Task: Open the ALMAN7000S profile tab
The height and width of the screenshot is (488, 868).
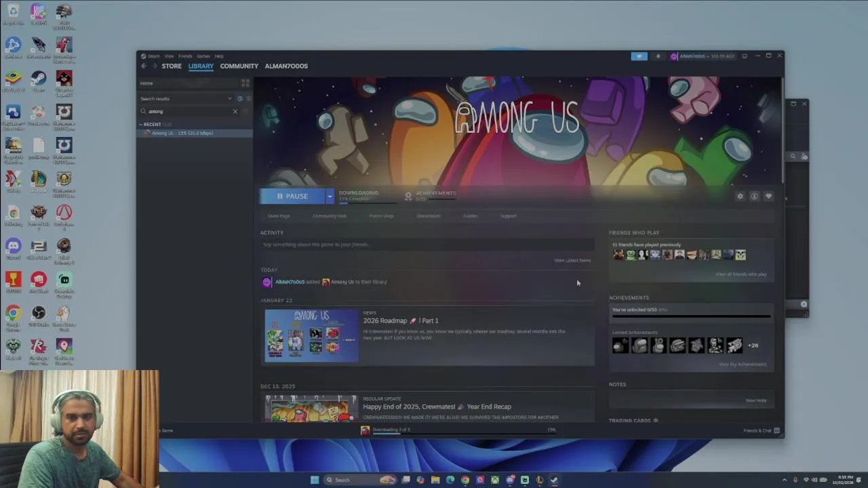Action: 286,66
